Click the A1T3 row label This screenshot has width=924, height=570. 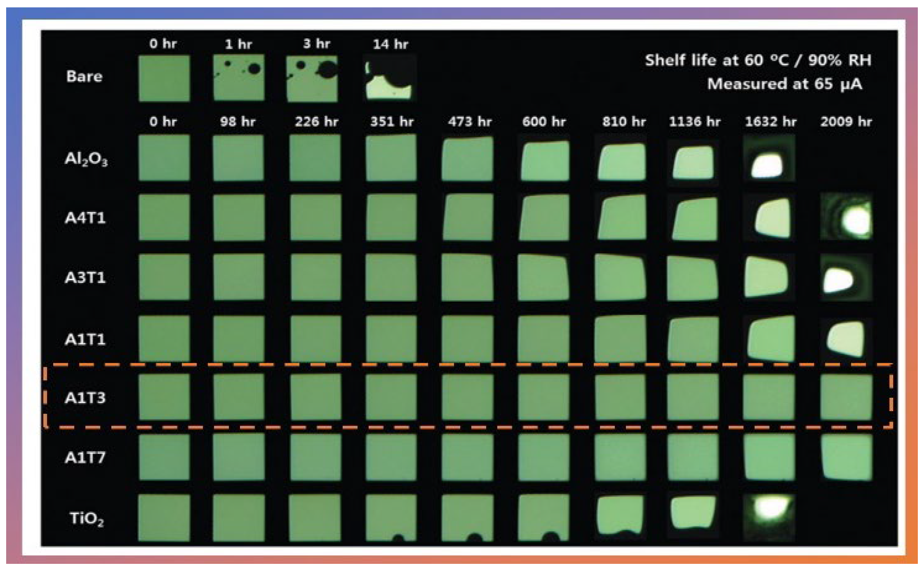(x=85, y=398)
